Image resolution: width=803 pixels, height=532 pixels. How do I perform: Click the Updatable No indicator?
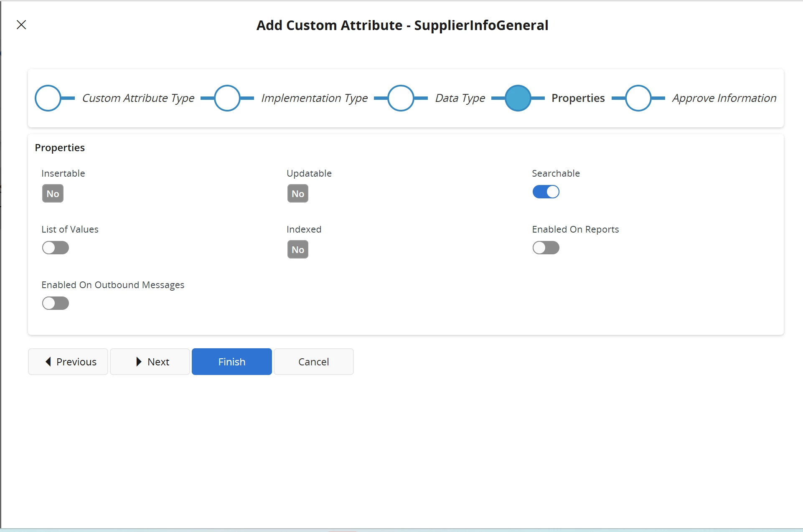pyautogui.click(x=297, y=194)
